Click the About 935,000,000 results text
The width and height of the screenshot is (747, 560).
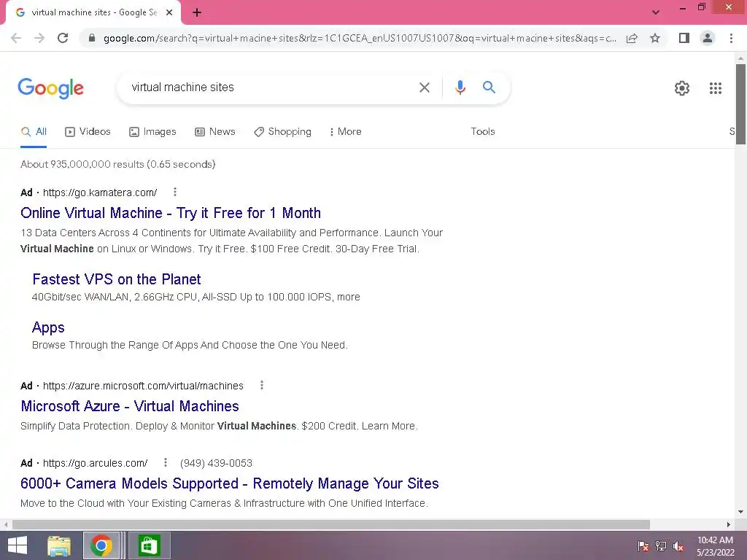[117, 164]
